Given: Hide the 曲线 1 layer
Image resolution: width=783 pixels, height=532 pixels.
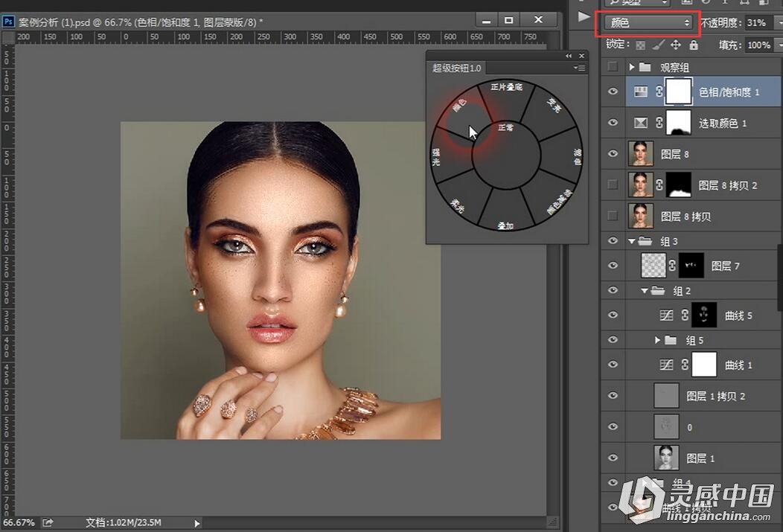Looking at the screenshot, I should click(x=613, y=365).
